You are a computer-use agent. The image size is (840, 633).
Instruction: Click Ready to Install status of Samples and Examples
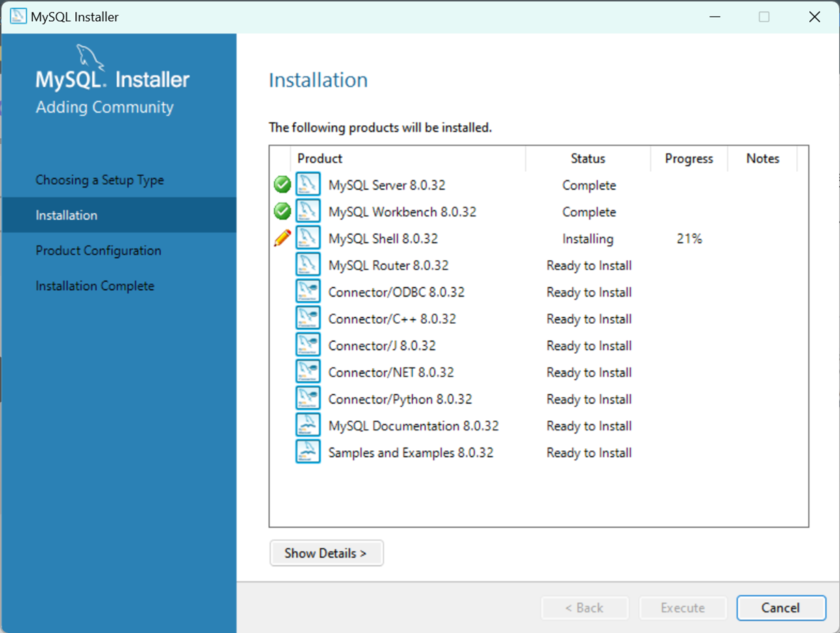click(x=589, y=452)
